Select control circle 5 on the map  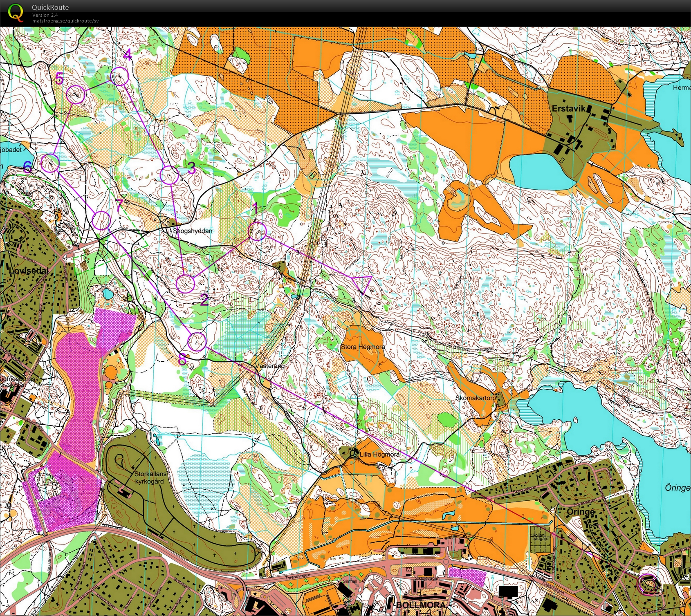(76, 95)
